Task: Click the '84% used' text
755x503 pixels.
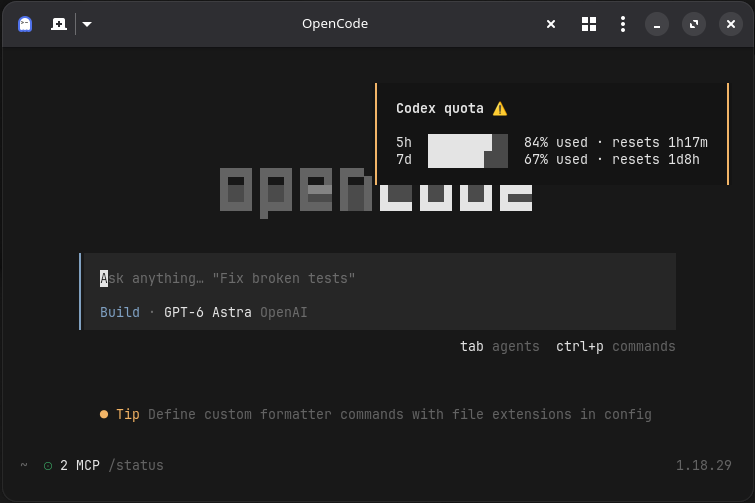Action: [x=556, y=142]
